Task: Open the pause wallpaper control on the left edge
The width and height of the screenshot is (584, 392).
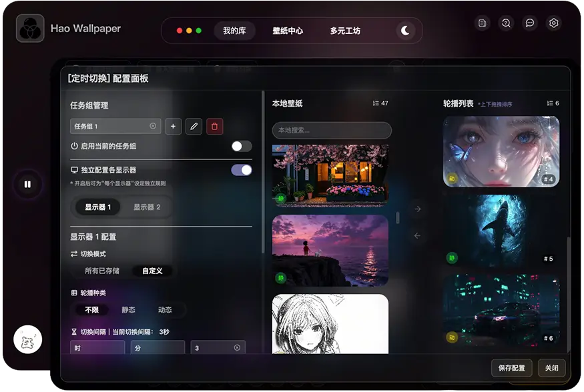Action: [27, 184]
